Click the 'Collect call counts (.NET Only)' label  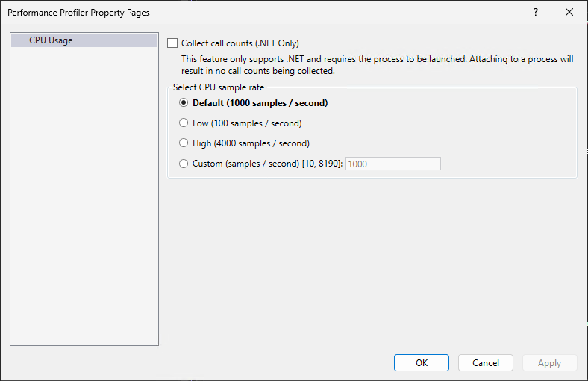click(x=240, y=43)
